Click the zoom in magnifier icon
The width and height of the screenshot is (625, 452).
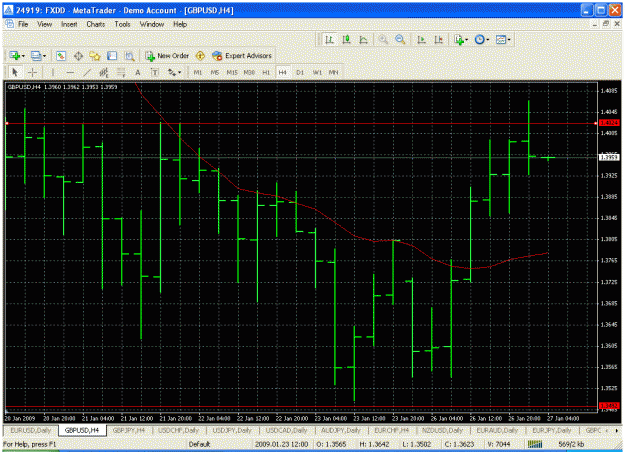[383, 39]
